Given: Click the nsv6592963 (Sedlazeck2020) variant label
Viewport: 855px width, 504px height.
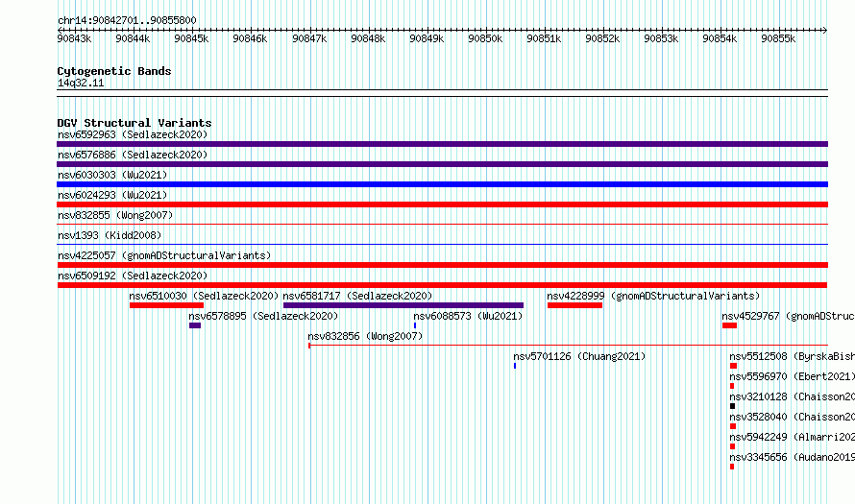Looking at the screenshot, I should [133, 134].
